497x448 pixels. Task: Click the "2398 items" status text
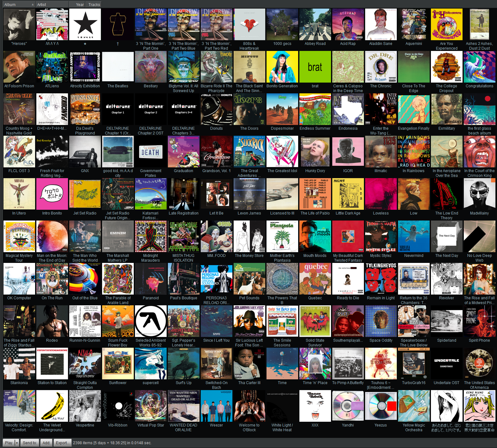(83, 443)
